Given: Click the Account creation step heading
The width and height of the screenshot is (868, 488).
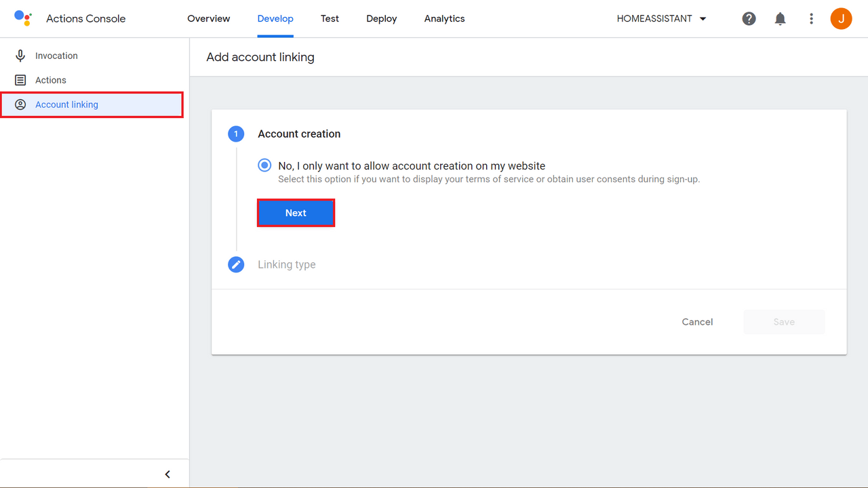Looking at the screenshot, I should (x=299, y=134).
